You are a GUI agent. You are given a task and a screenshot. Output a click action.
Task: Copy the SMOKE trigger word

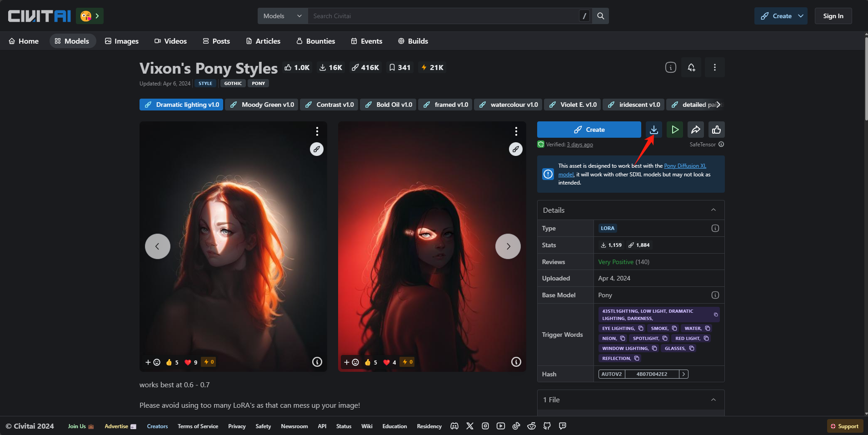(674, 328)
